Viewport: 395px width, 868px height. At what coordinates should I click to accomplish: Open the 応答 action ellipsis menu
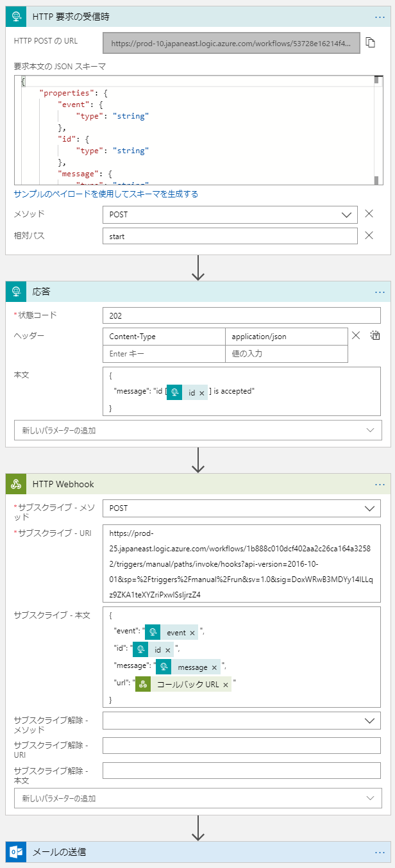tap(380, 292)
